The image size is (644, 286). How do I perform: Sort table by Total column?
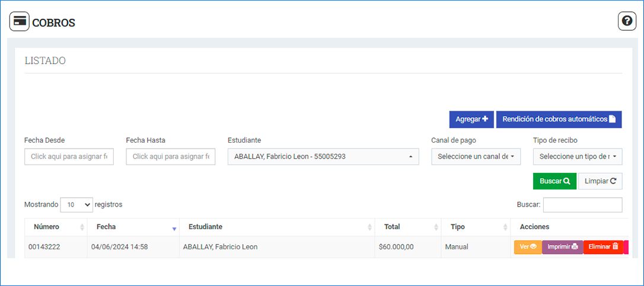408,227
